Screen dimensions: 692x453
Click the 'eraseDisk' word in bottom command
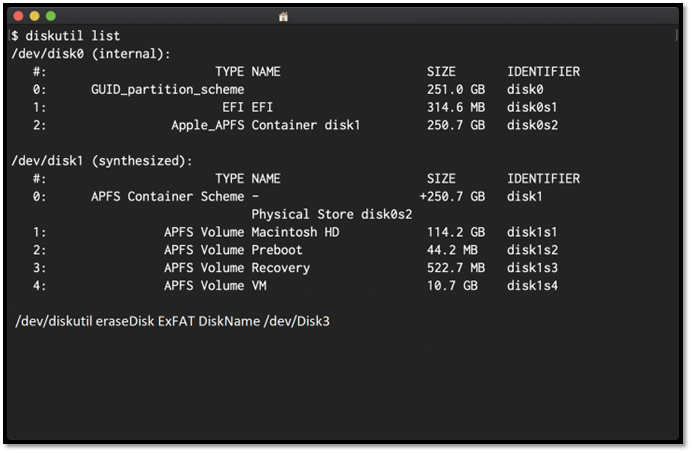(125, 321)
